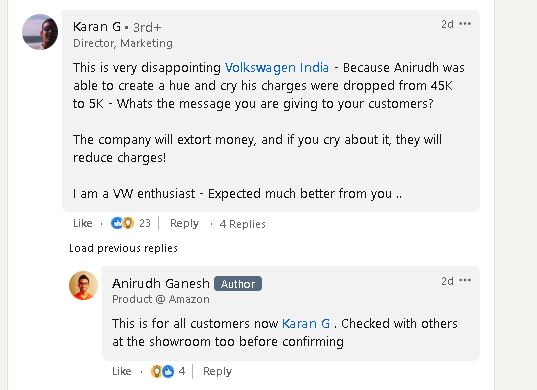Open Anirudh Ganesh's name in reply header

tap(161, 284)
